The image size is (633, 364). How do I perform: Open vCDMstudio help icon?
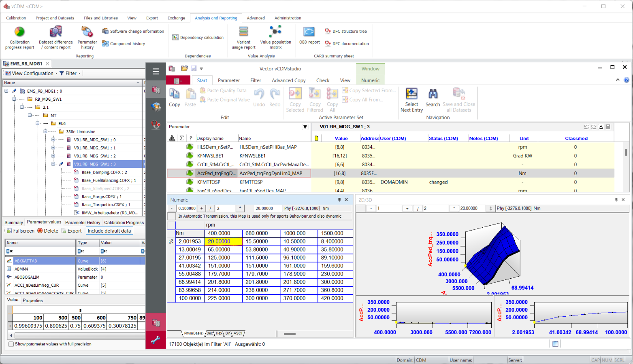(627, 80)
